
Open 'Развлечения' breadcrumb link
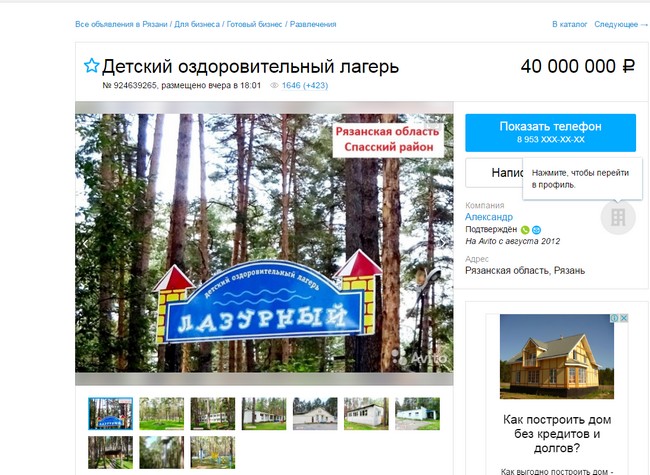click(313, 24)
